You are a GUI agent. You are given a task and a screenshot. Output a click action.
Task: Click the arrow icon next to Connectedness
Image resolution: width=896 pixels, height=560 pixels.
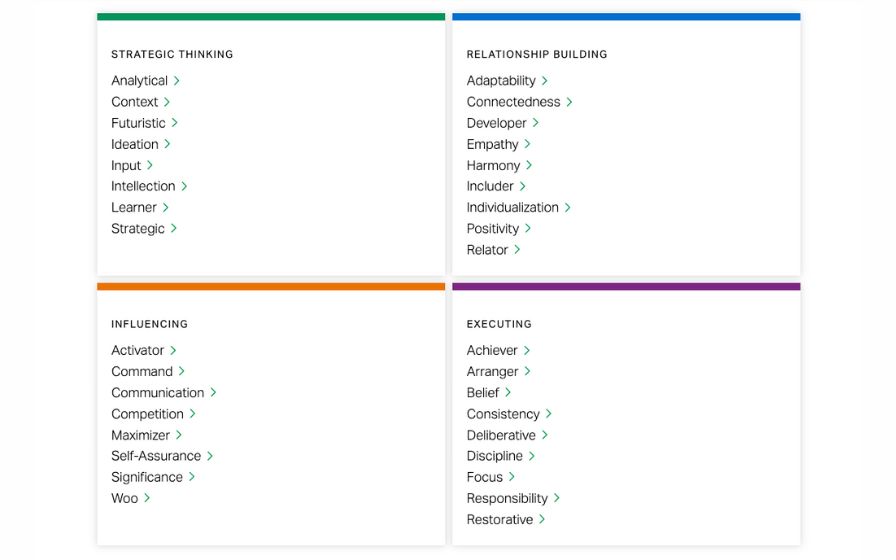pos(570,102)
